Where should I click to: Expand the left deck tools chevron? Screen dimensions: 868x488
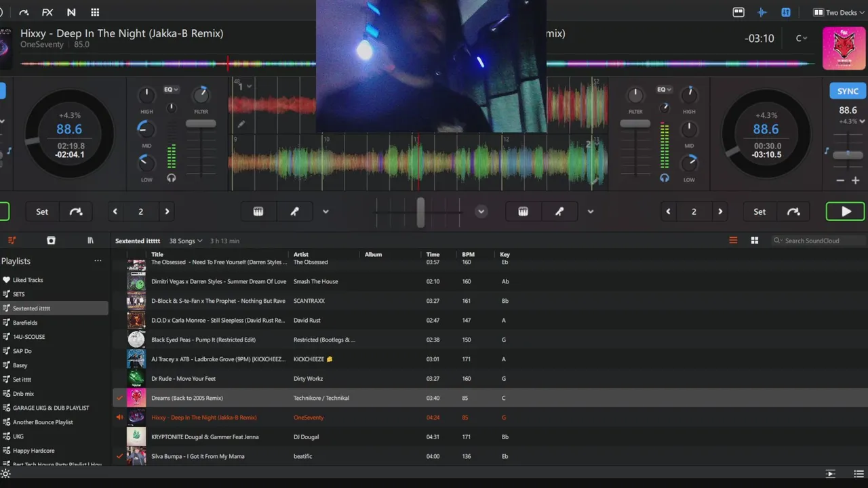pos(325,211)
